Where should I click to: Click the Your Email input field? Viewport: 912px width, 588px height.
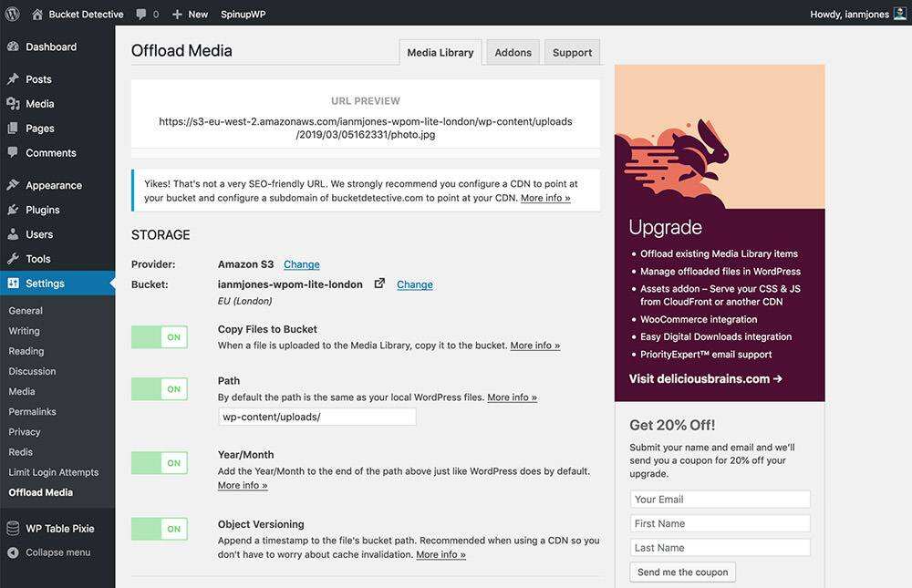click(720, 500)
